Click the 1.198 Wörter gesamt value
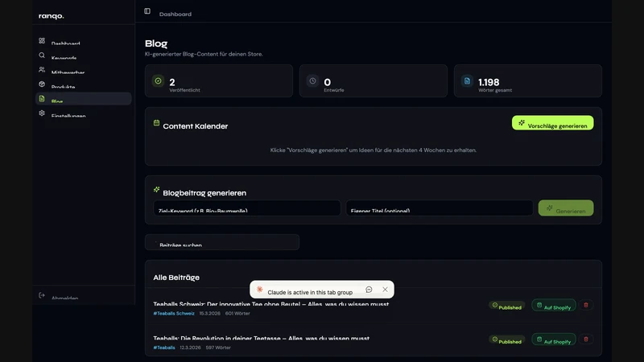The width and height of the screenshot is (644, 362). coord(489,82)
